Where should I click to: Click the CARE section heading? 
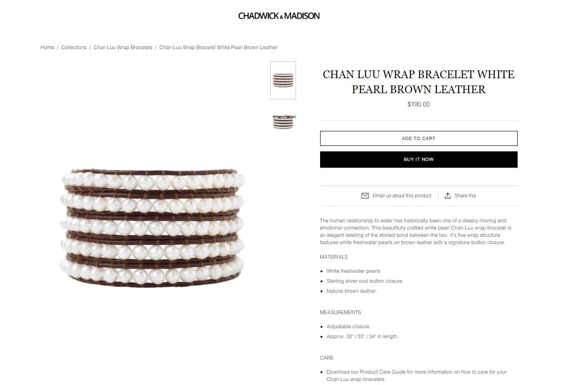(326, 358)
